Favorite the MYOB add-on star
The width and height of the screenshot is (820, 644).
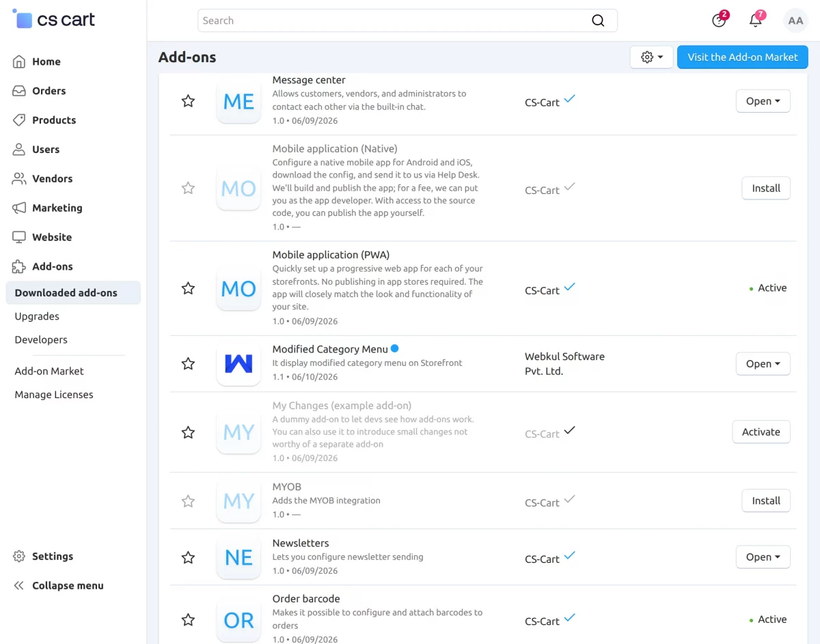(188, 501)
